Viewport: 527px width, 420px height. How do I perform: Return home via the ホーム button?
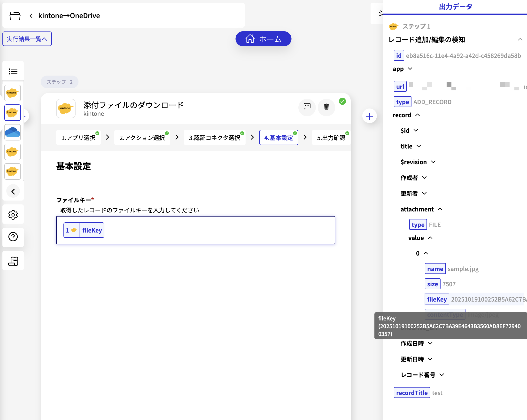click(x=263, y=39)
